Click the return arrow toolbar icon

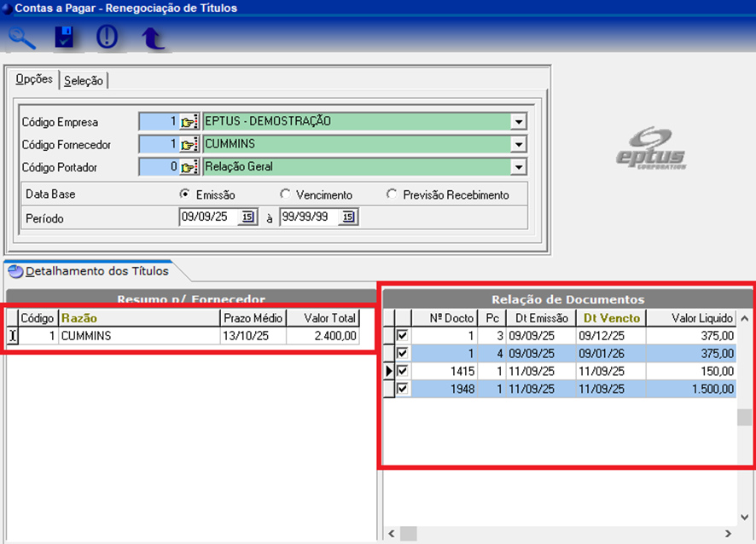coord(153,38)
